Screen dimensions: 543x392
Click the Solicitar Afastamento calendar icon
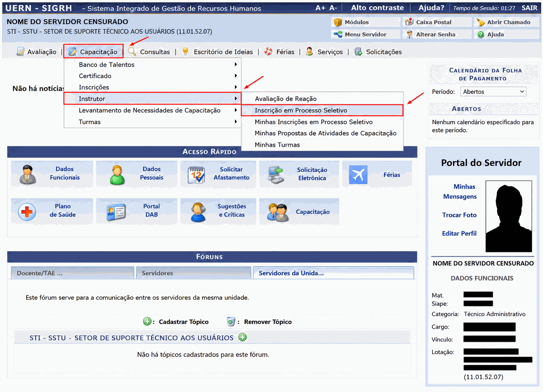[196, 175]
